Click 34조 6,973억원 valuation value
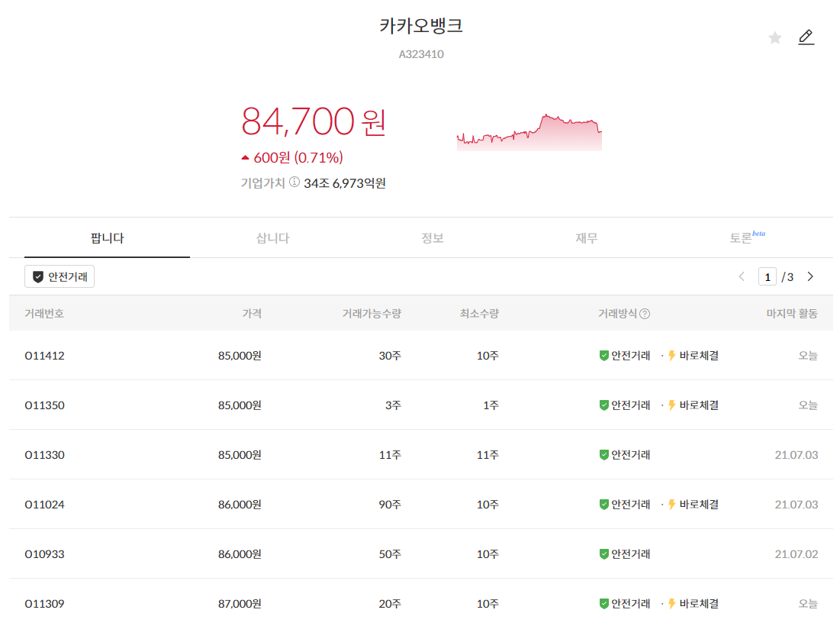Image resolution: width=840 pixels, height=626 pixels. pyautogui.click(x=344, y=183)
